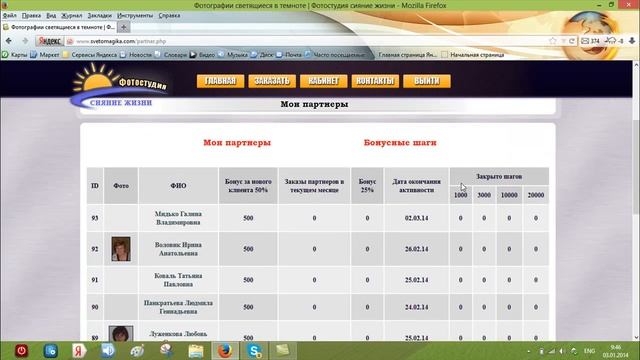The height and width of the screenshot is (360, 640).
Task: Select the Фотографии светящиеся в темноте tab
Action: (59, 27)
